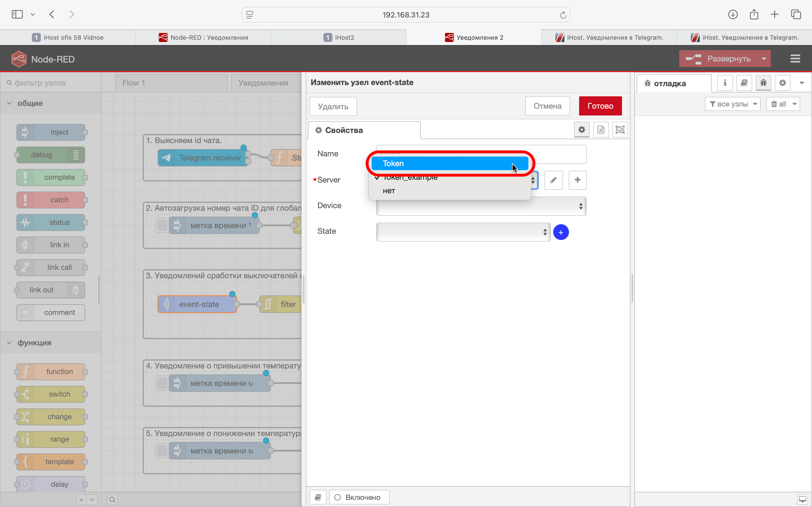Open the State dropdown

pyautogui.click(x=463, y=232)
